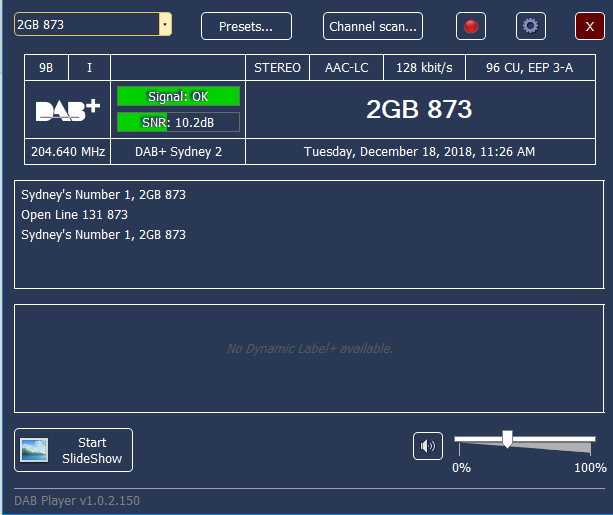The image size is (613, 515).
Task: Mute audio with the speaker icon
Action: pyautogui.click(x=428, y=446)
